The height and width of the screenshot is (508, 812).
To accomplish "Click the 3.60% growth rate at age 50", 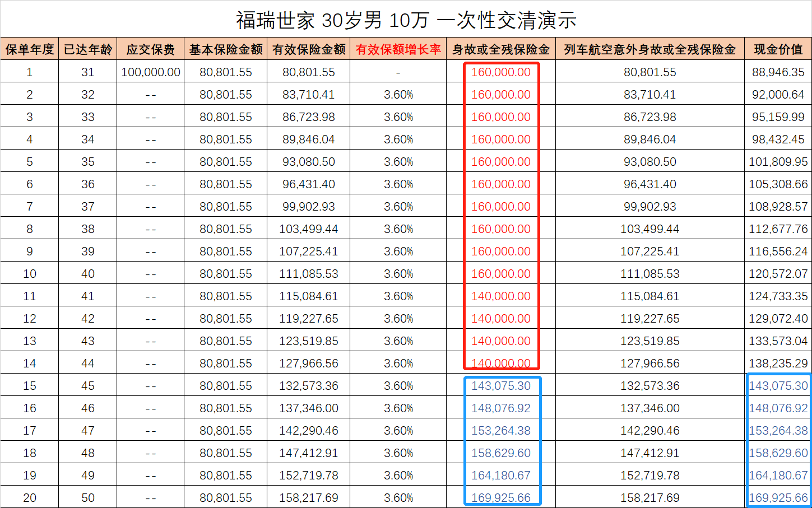I will pyautogui.click(x=398, y=498).
